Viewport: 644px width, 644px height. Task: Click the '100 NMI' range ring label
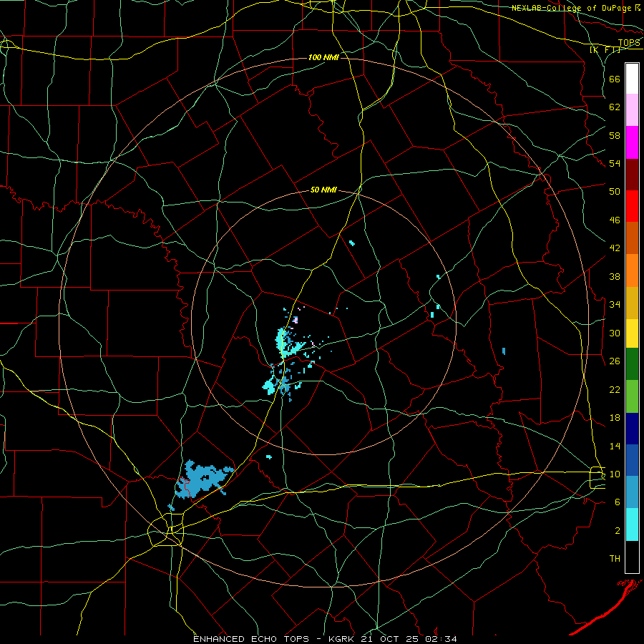click(x=323, y=57)
